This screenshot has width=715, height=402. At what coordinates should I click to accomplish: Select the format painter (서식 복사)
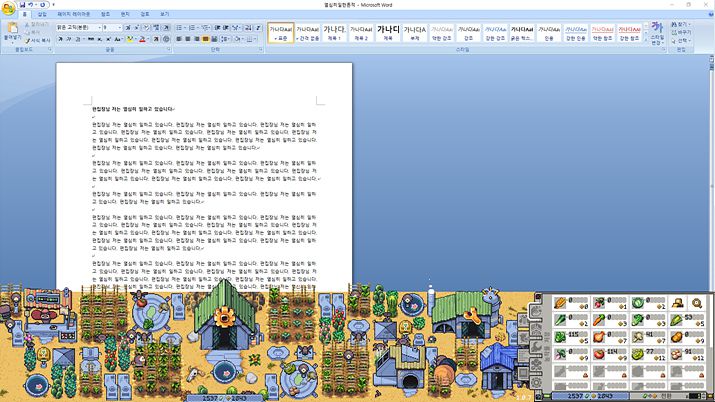(x=38, y=40)
